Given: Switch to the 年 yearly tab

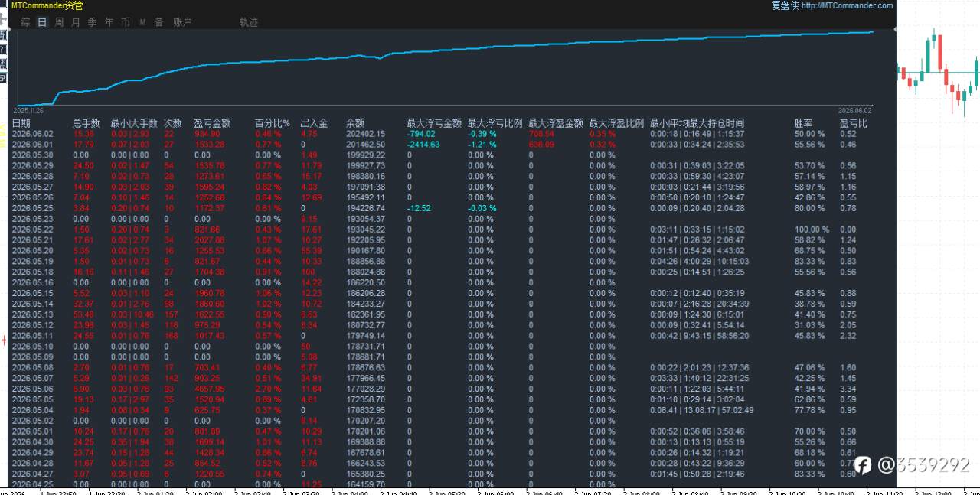Looking at the screenshot, I should pos(109,22).
